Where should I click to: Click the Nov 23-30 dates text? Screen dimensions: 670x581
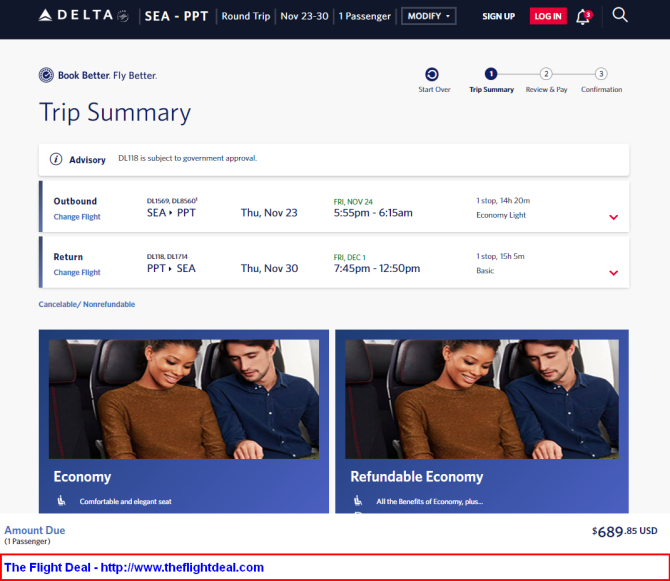pos(304,16)
